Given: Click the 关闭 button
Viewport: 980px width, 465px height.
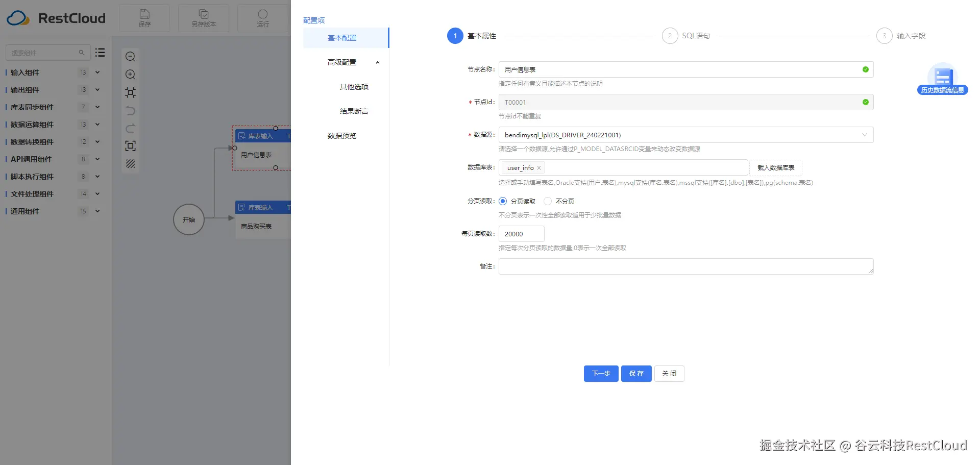Looking at the screenshot, I should pyautogui.click(x=669, y=374).
